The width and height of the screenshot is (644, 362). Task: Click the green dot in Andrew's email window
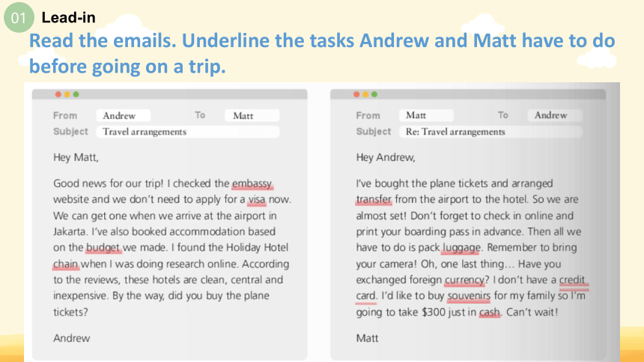(x=76, y=94)
